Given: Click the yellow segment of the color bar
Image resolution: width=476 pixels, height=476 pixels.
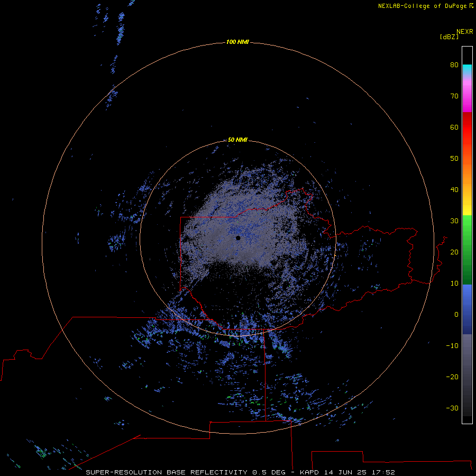Looking at the screenshot, I should pos(467,209).
